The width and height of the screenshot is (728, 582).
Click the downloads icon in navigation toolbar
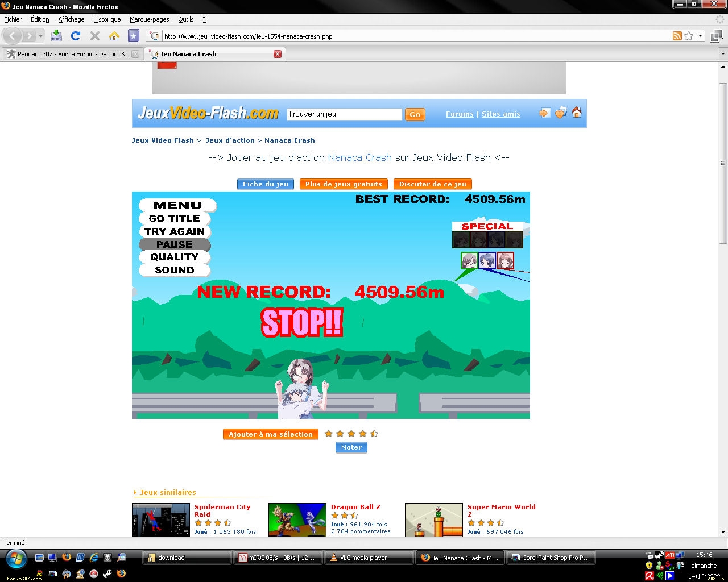tap(56, 36)
